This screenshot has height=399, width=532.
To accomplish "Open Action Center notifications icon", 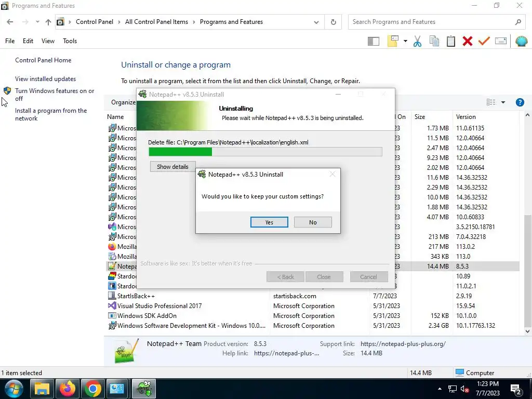I will 516,390.
